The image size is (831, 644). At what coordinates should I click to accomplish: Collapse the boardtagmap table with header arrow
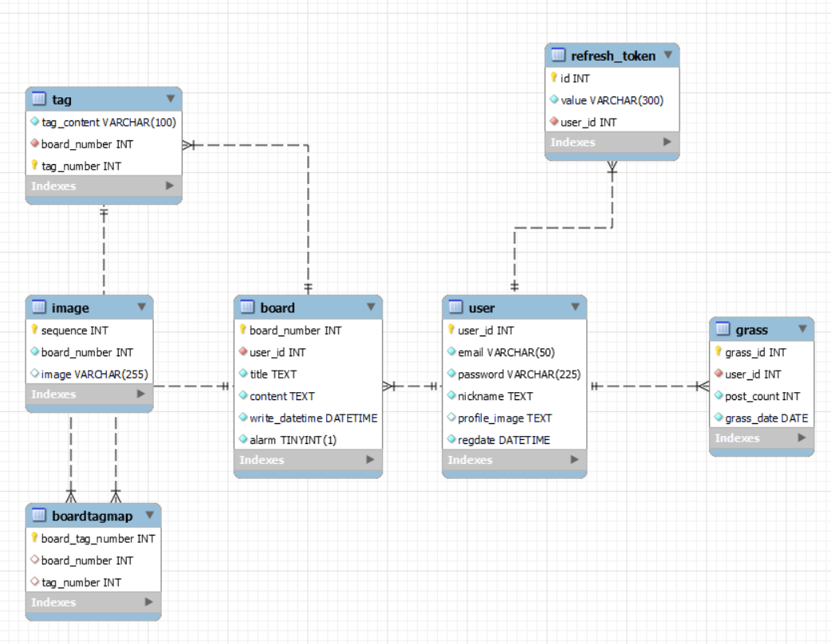pyautogui.click(x=149, y=515)
